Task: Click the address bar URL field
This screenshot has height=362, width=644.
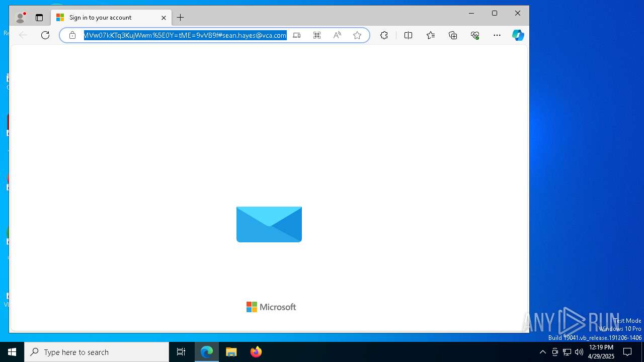Action: click(185, 35)
